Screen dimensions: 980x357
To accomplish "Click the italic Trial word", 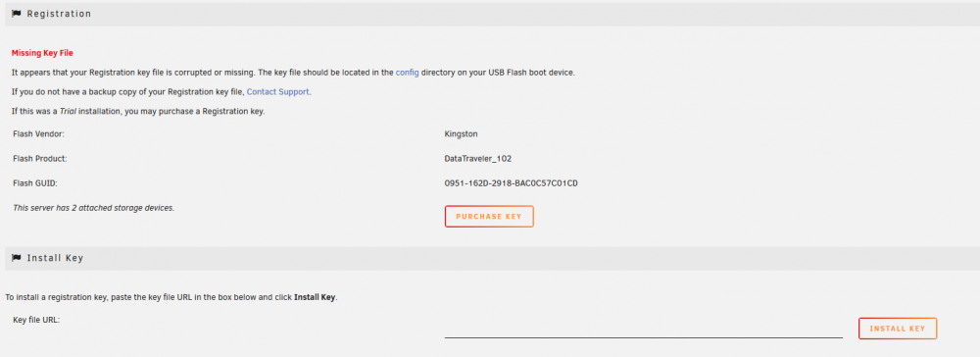I will (x=69, y=111).
